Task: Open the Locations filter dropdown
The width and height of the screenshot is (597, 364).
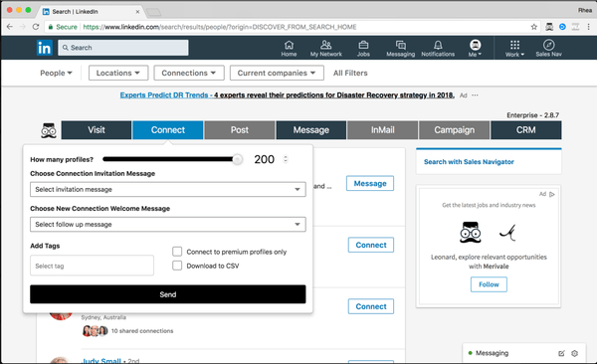Action: coord(118,73)
